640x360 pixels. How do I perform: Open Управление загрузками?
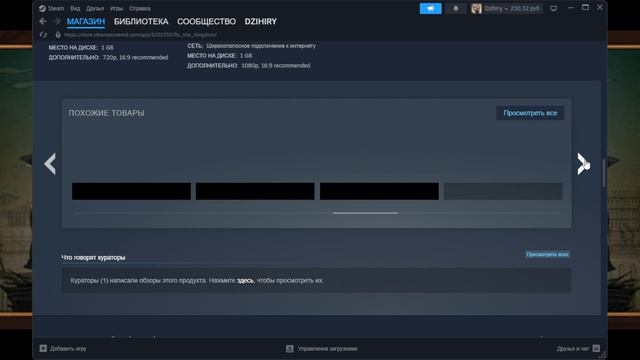click(x=327, y=349)
